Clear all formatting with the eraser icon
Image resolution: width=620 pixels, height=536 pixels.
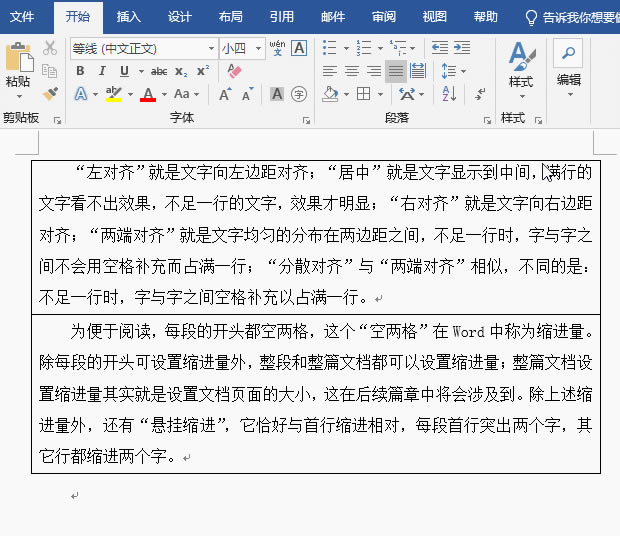pos(234,71)
